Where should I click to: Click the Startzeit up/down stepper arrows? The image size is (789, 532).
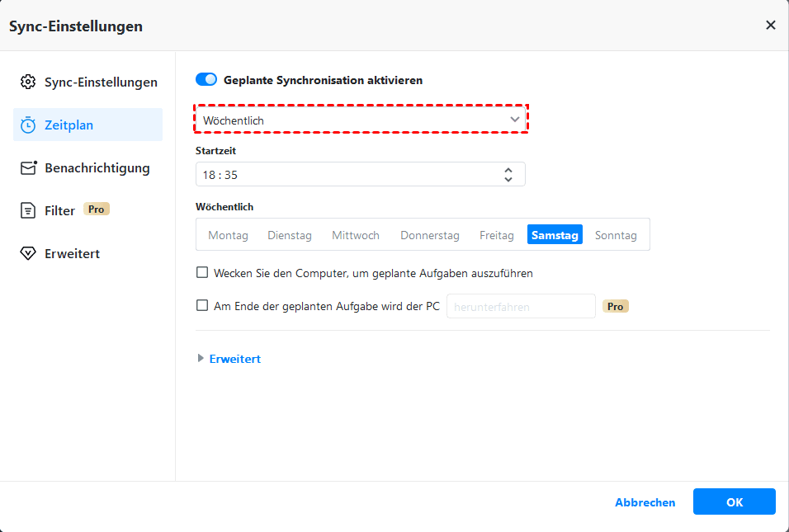(508, 175)
